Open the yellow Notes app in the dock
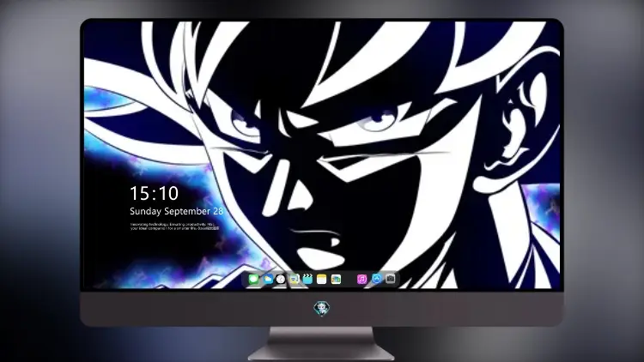The image size is (644, 362). point(322,280)
